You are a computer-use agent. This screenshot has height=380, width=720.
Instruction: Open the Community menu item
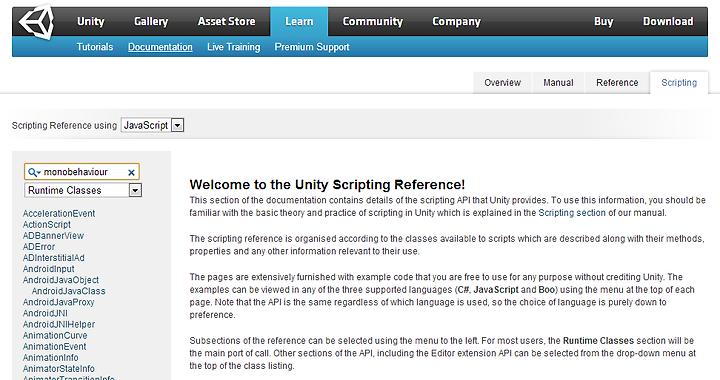[372, 22]
